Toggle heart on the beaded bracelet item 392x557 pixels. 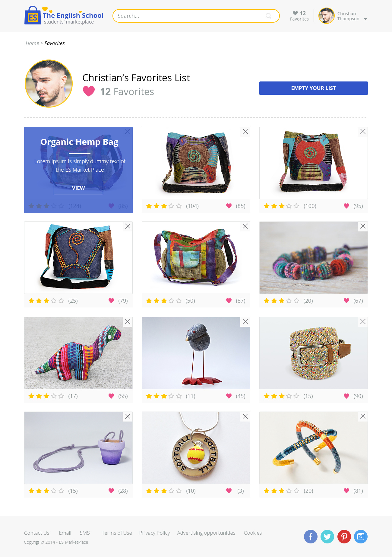tap(346, 301)
